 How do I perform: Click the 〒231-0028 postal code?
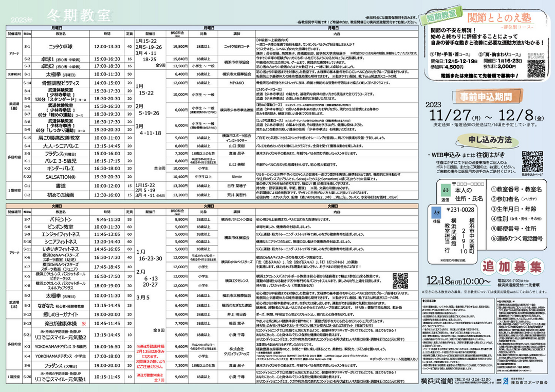[460, 210]
